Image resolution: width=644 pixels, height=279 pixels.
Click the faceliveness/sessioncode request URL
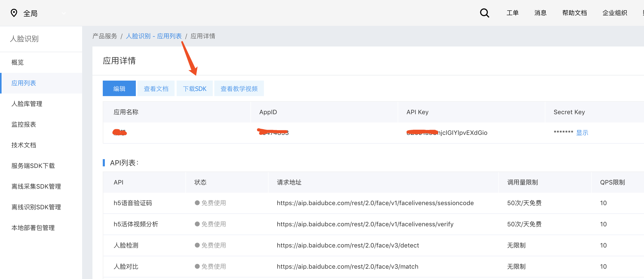tap(375, 203)
